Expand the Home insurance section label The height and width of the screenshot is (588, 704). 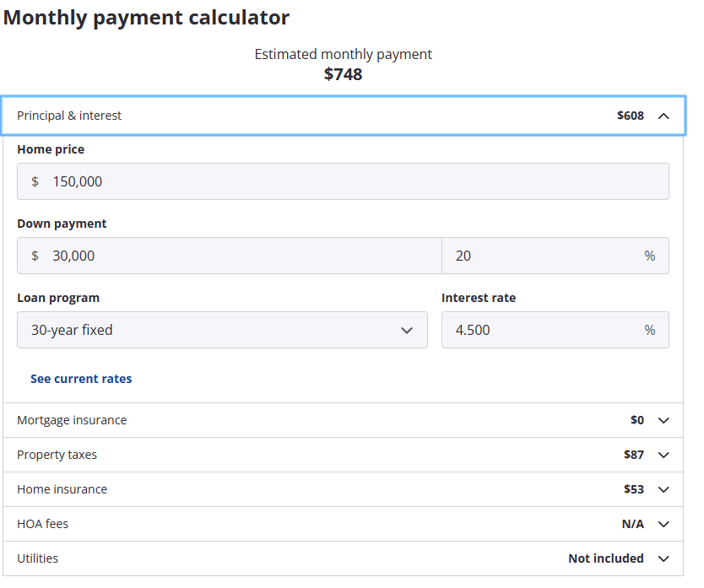pyautogui.click(x=62, y=489)
